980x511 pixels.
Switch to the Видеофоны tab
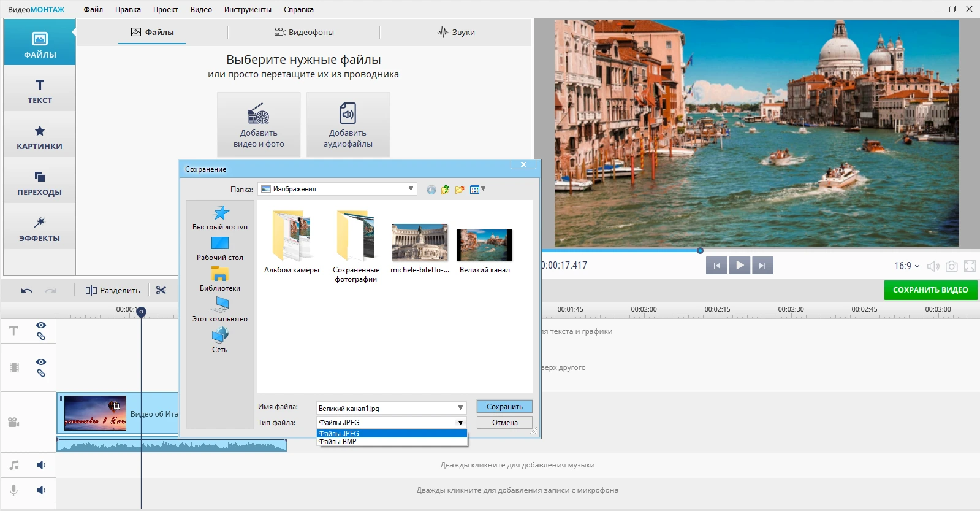pyautogui.click(x=304, y=32)
